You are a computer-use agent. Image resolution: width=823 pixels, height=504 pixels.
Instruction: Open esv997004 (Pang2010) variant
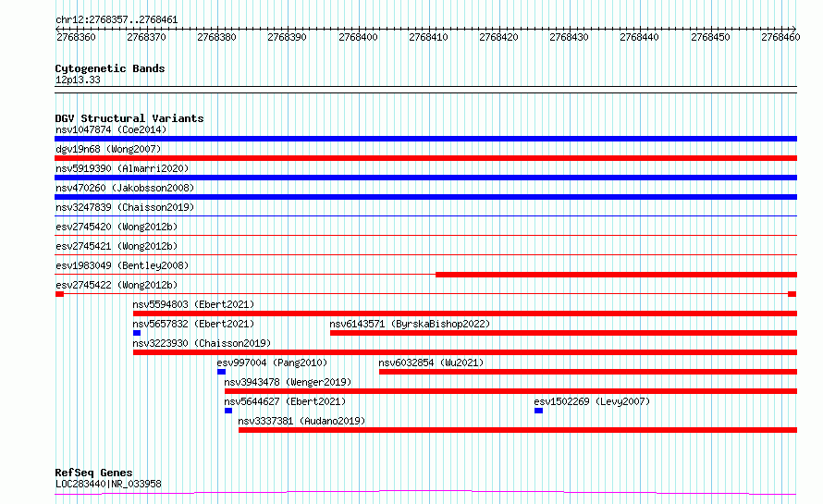click(x=272, y=363)
